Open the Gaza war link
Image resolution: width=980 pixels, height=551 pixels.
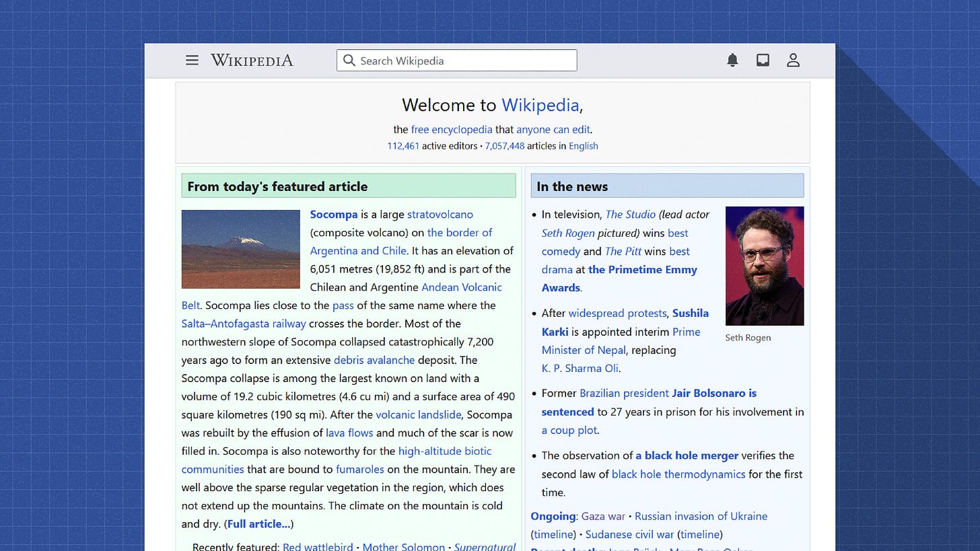[x=603, y=516]
